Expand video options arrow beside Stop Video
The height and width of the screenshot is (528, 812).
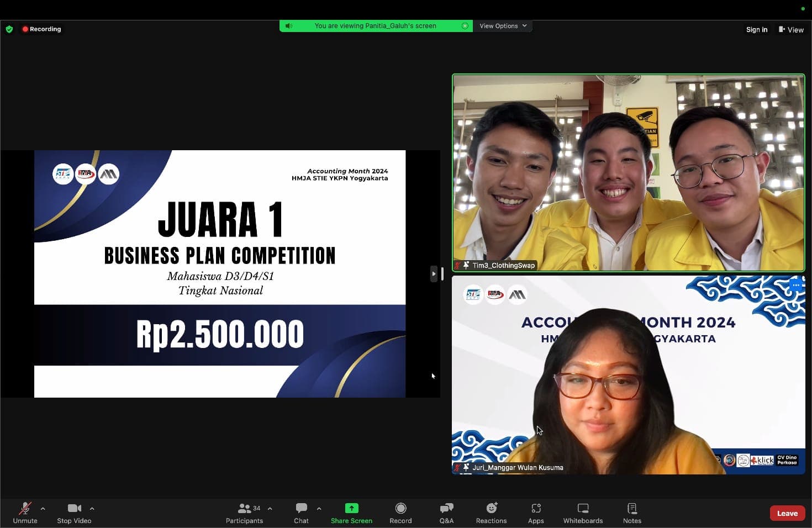92,509
